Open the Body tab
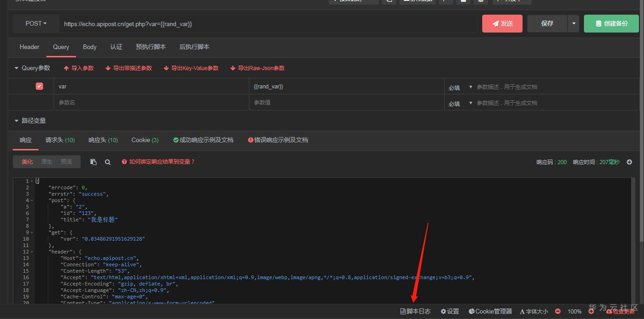The image size is (644, 319). tap(90, 47)
